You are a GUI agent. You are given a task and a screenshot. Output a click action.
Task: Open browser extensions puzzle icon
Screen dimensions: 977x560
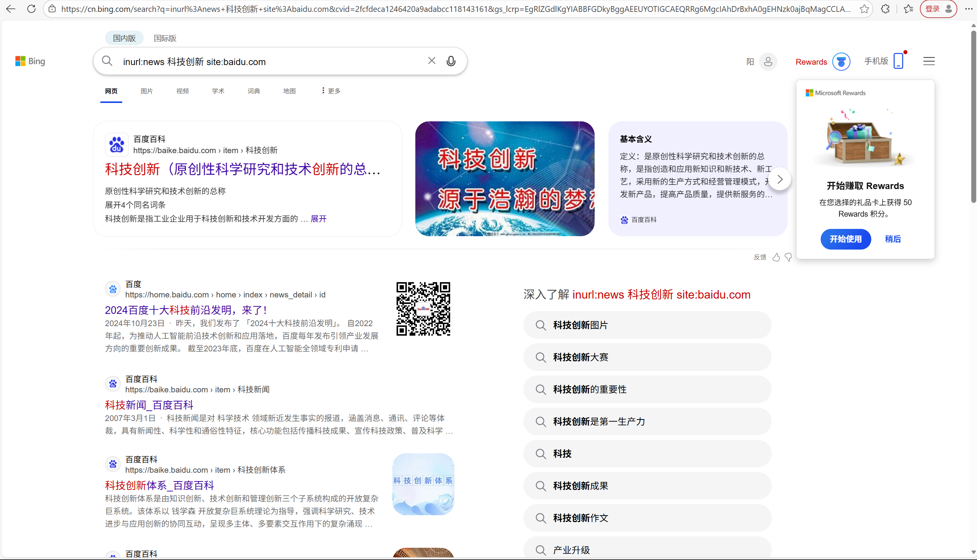click(885, 9)
